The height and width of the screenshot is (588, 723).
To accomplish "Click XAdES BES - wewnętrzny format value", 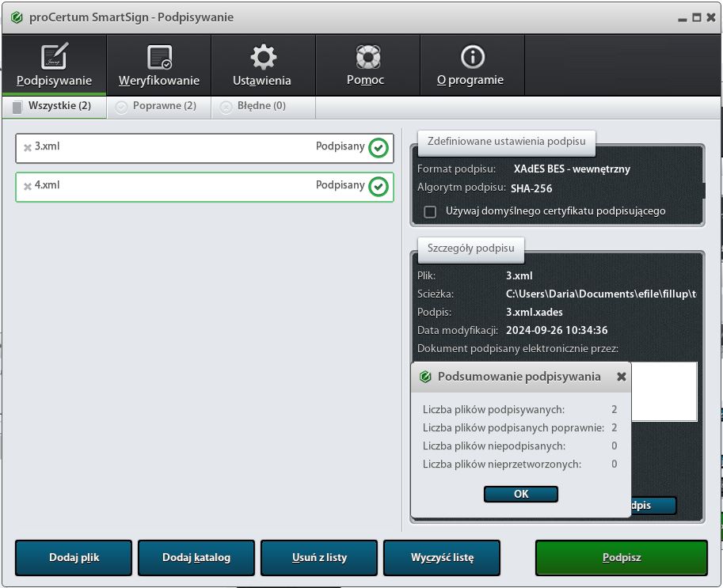I will coord(572,169).
